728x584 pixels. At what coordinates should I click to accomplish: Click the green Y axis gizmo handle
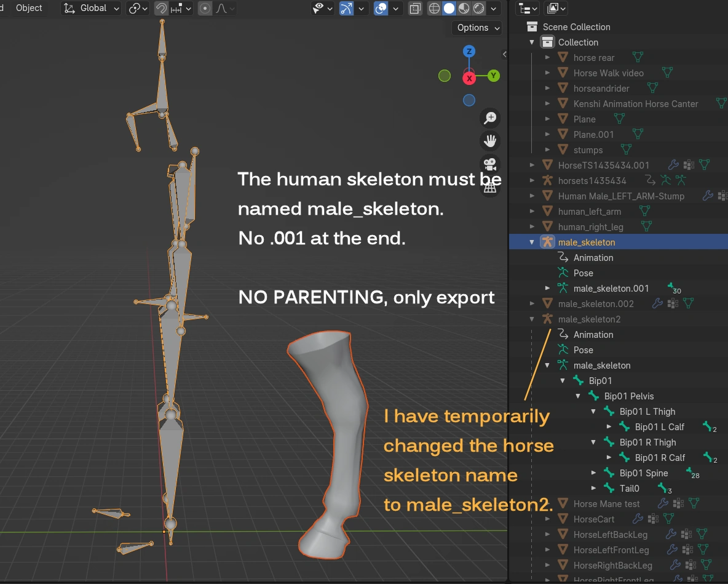pos(494,76)
